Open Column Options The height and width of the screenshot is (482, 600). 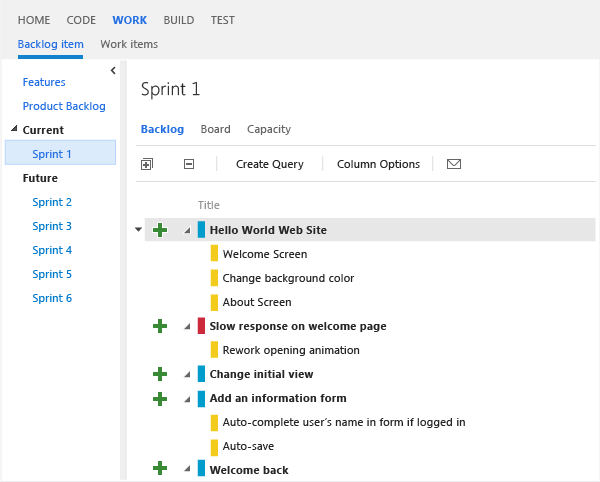pyautogui.click(x=378, y=164)
